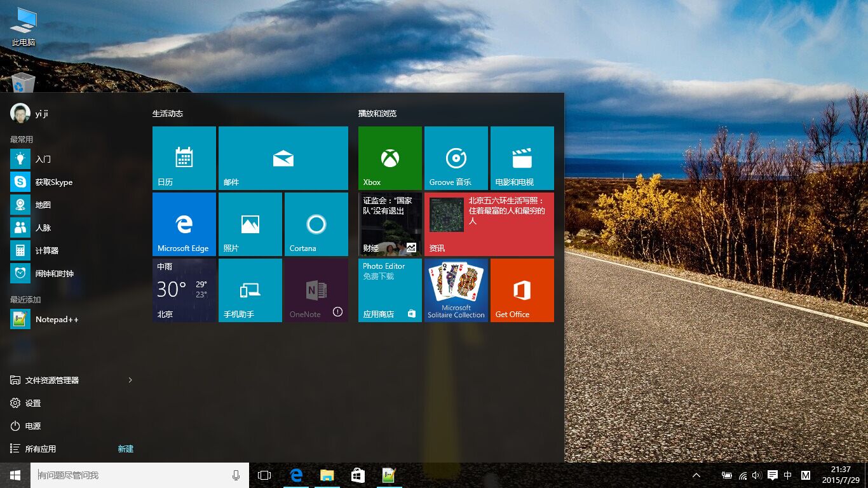Open the Store from the taskbar
Viewport: 868px width, 488px height.
click(358, 475)
